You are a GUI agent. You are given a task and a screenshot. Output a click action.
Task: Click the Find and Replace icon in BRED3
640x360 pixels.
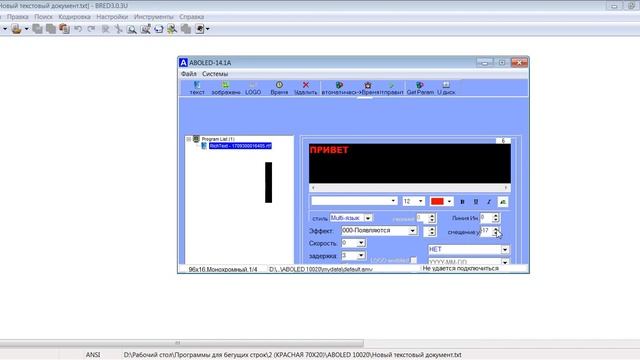click(x=145, y=29)
